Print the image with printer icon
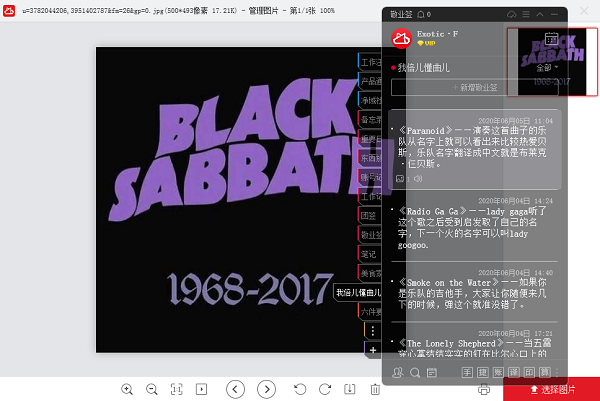Viewport: 600px width, 401px height. pos(484,390)
